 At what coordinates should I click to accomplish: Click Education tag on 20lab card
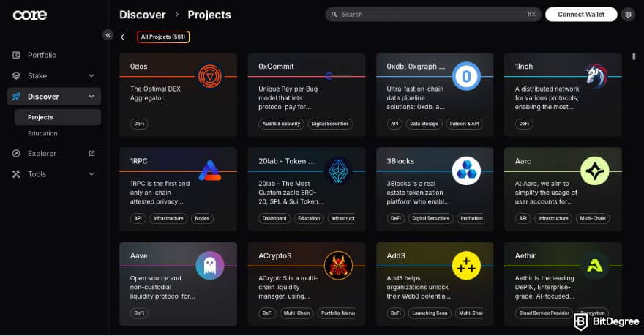309,219
